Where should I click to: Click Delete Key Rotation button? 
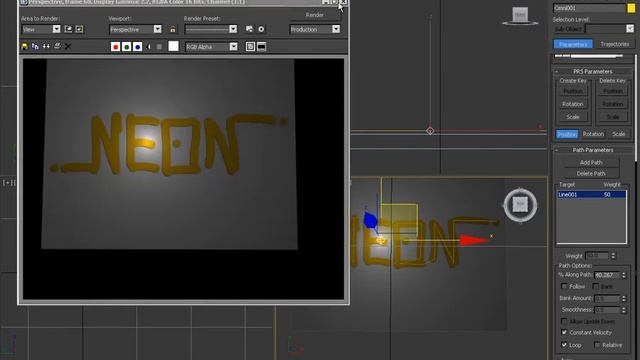[x=613, y=104]
